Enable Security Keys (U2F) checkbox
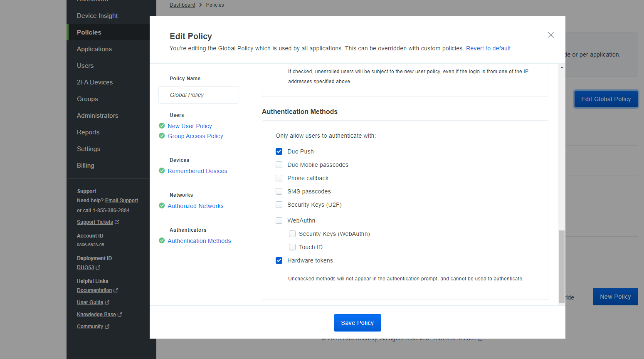The width and height of the screenshot is (644, 359). (x=279, y=205)
